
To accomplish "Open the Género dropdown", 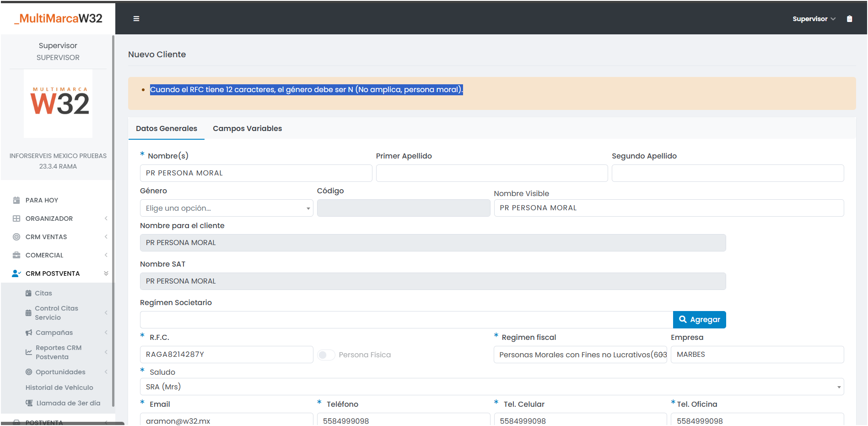I will [x=226, y=208].
